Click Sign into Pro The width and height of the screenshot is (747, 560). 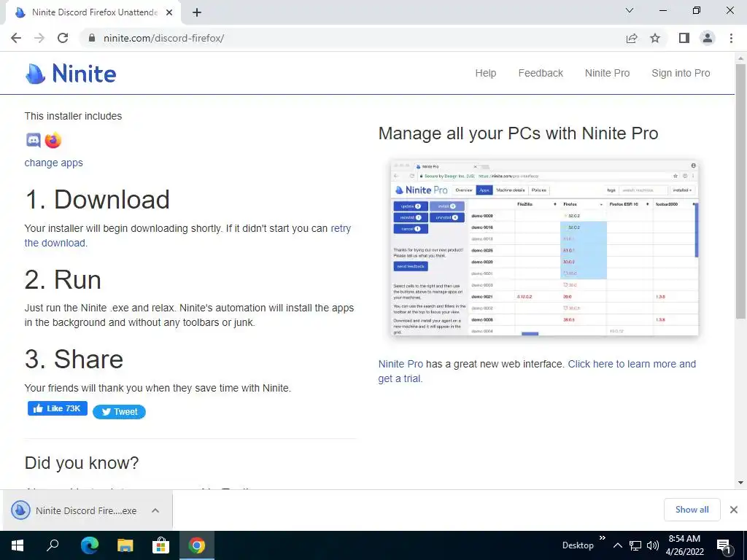[x=681, y=74]
